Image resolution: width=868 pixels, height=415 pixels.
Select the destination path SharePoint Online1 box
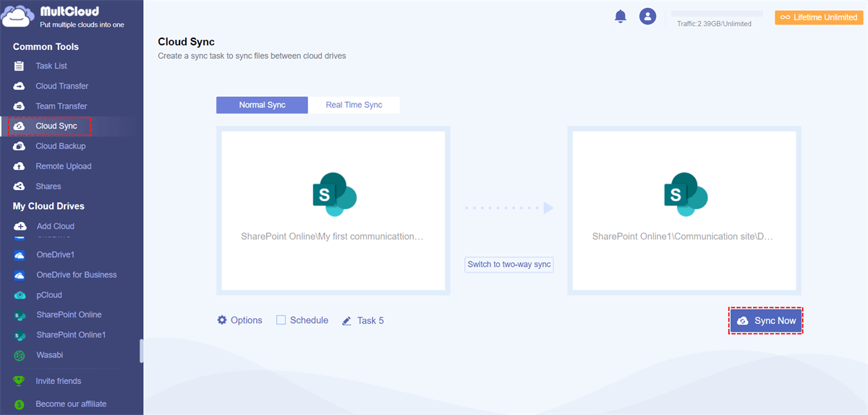pos(685,210)
